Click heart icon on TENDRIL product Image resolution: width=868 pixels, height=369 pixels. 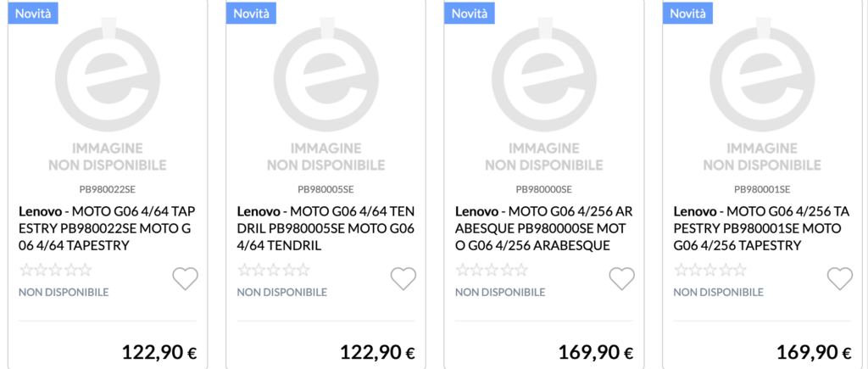pos(403,278)
